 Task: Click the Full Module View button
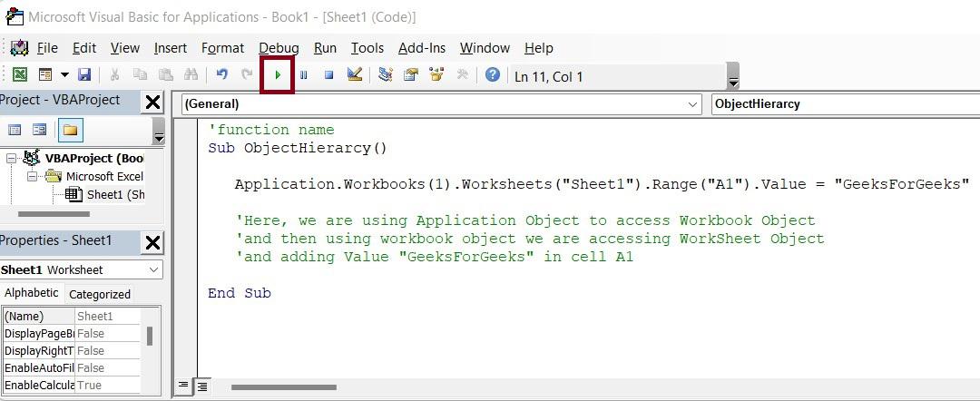tap(201, 386)
